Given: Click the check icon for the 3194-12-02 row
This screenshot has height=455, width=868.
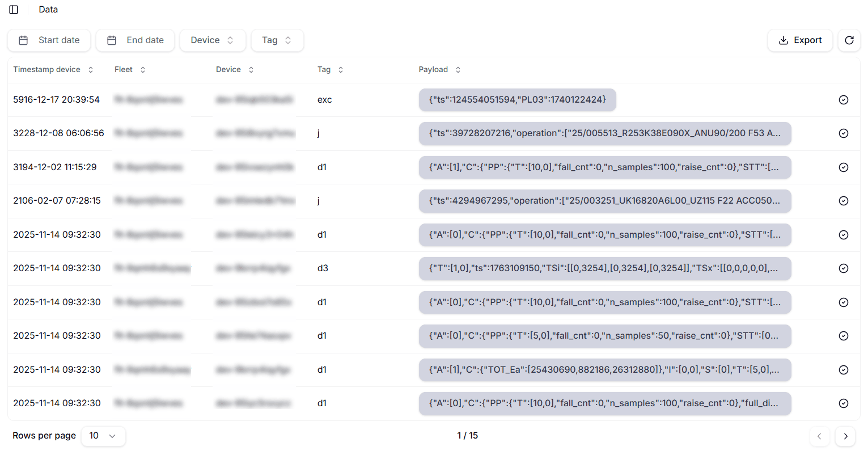Looking at the screenshot, I should tap(843, 167).
